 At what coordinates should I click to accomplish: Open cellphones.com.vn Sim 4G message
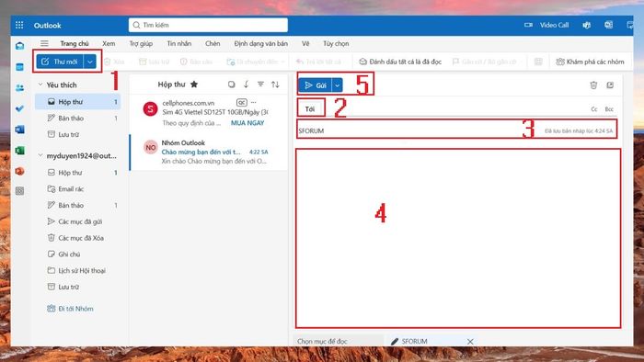click(x=209, y=113)
